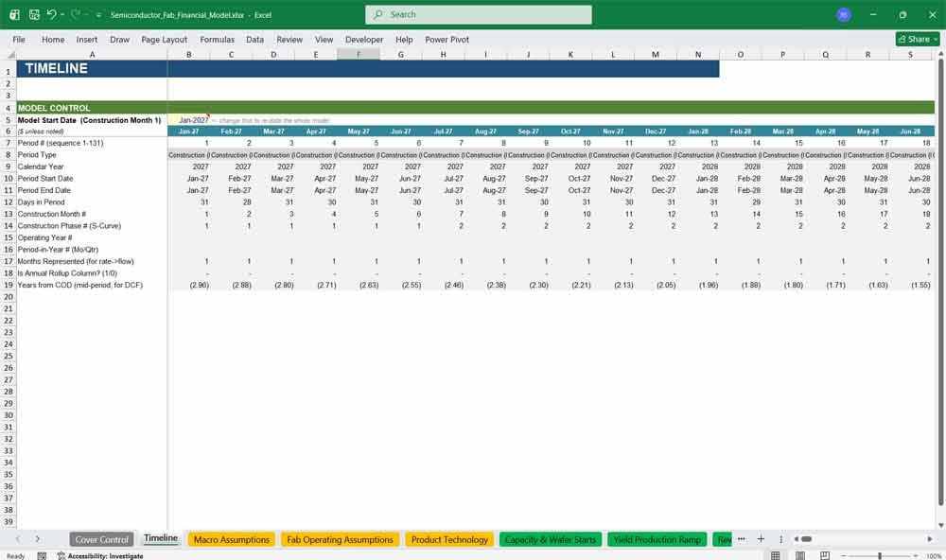946x560 pixels.
Task: Click the zoom in plus button
Action: click(915, 555)
